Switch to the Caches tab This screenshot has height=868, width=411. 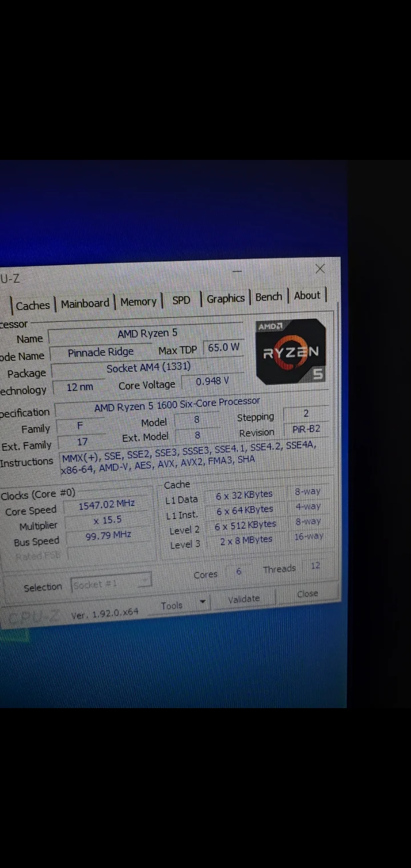[x=33, y=306]
